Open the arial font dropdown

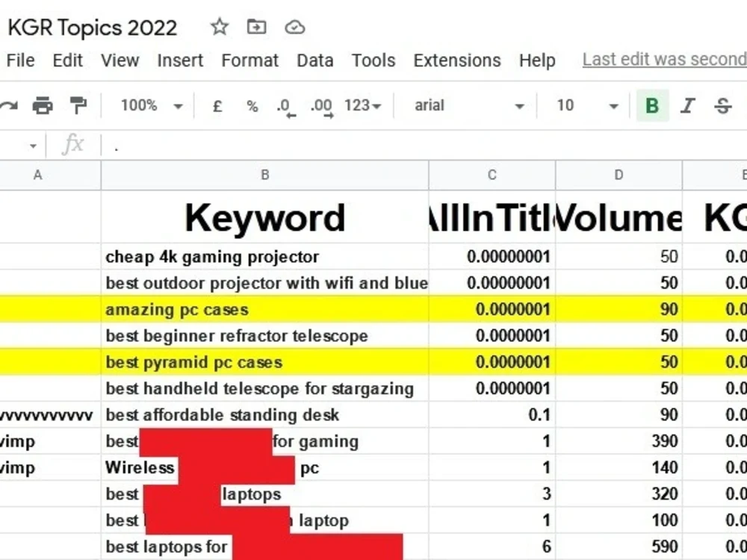(469, 105)
